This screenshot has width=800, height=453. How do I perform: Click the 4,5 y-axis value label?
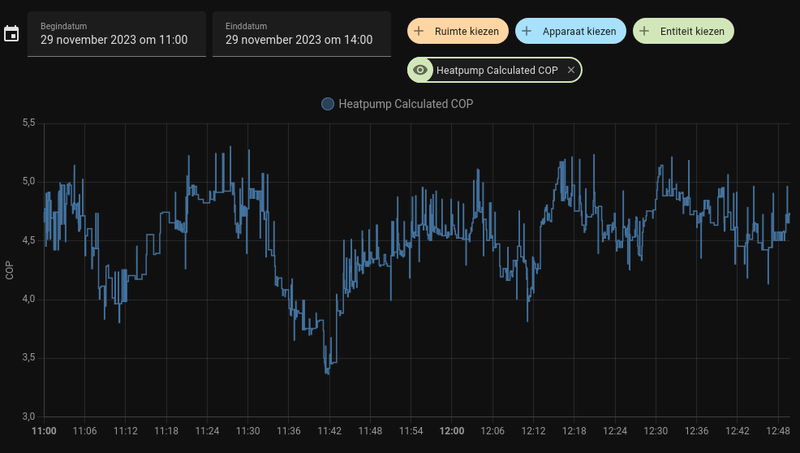[x=29, y=240]
